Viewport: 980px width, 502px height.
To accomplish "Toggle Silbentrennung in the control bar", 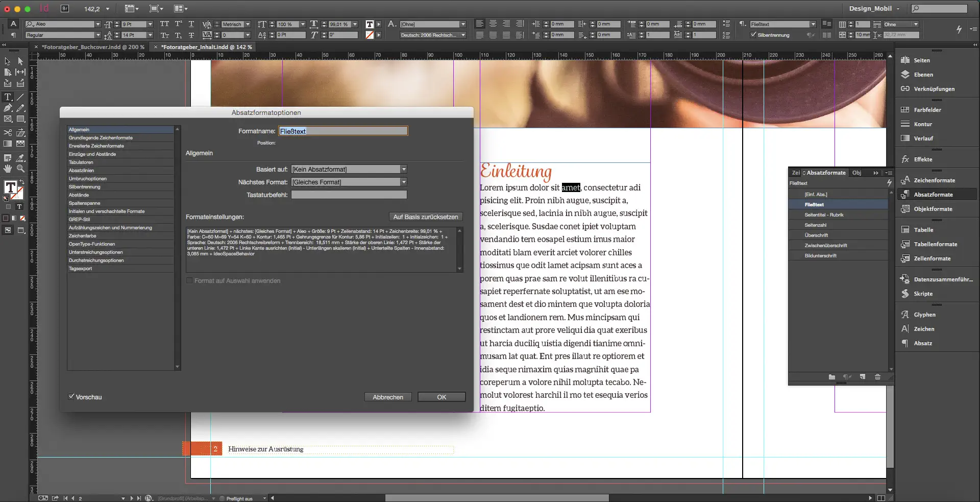I will click(x=753, y=35).
